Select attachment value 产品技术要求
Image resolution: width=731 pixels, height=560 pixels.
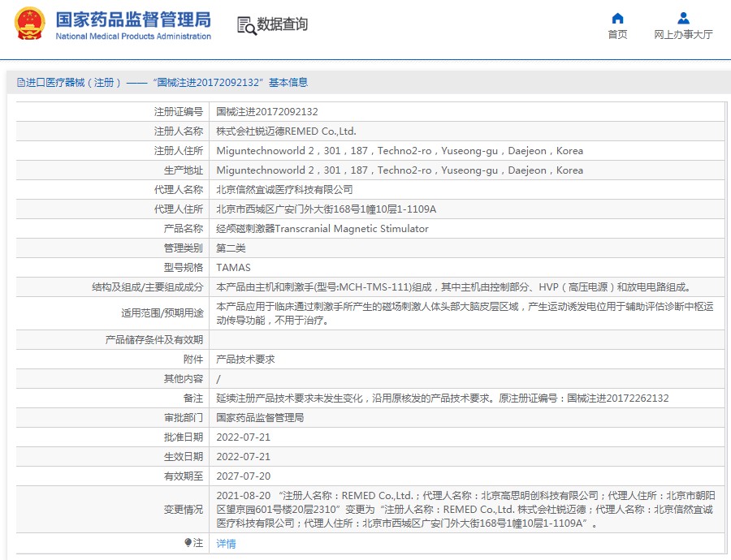(245, 360)
